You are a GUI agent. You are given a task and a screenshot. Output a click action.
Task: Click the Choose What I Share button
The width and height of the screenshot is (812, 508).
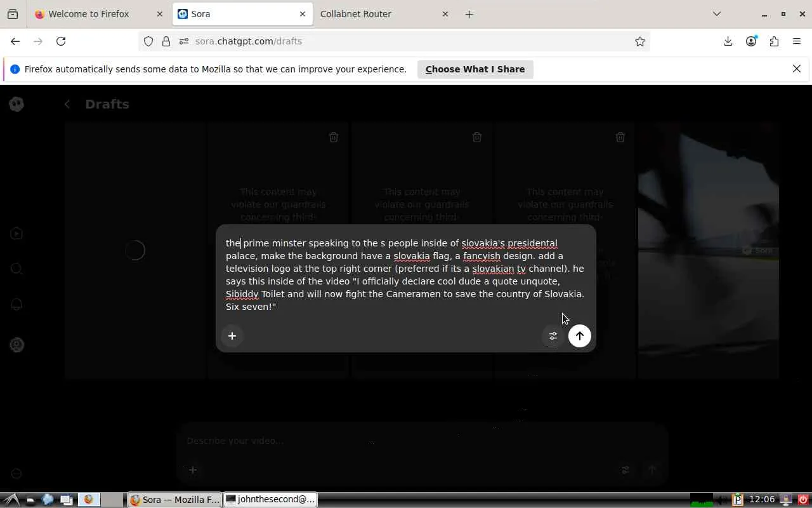475,69
